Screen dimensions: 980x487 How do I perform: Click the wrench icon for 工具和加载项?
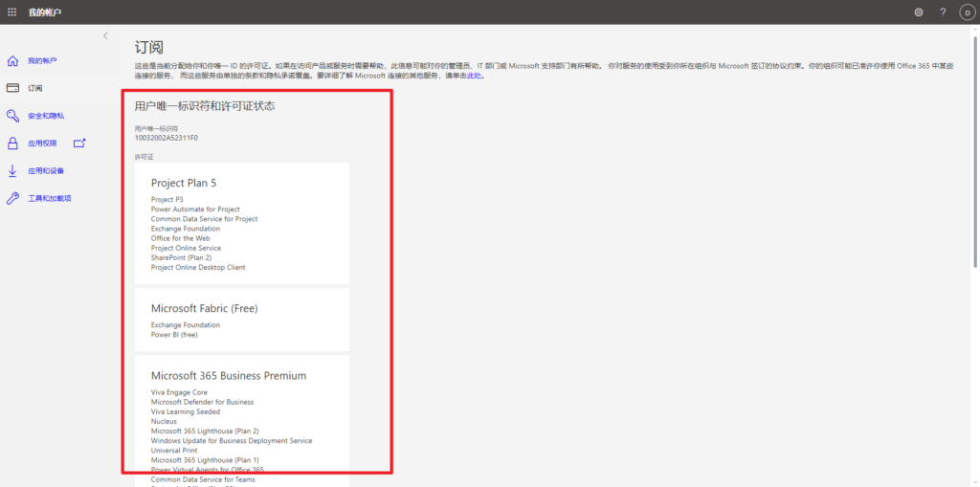tap(12, 199)
